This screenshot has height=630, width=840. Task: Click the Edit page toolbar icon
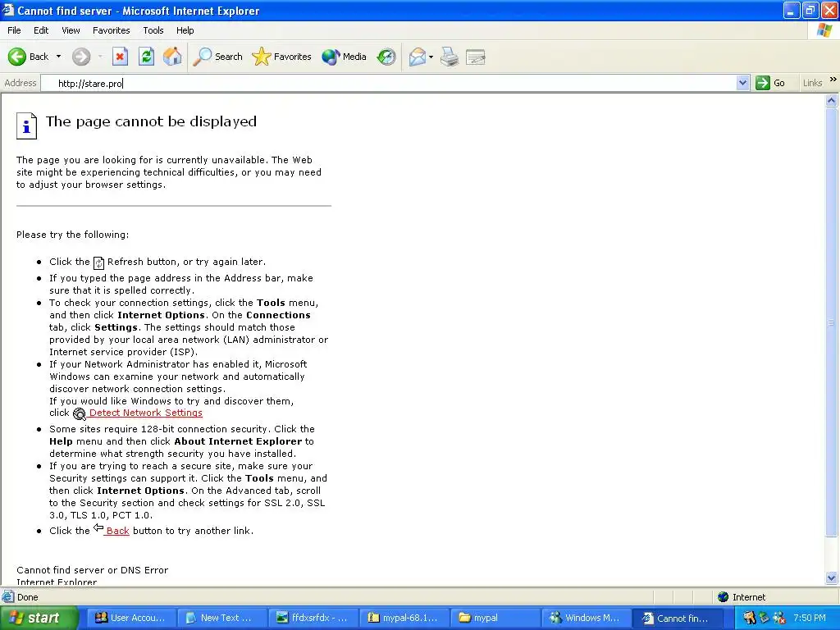[476, 57]
